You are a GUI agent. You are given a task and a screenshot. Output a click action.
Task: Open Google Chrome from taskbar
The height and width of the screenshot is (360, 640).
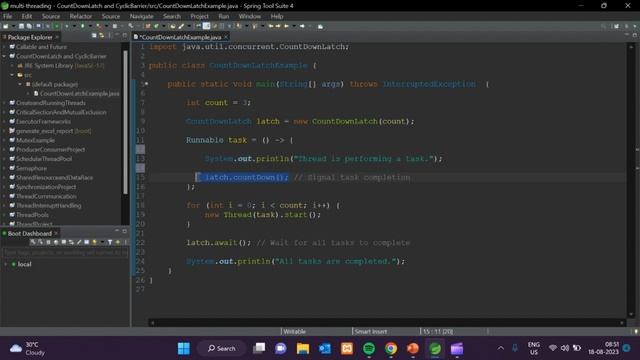coord(391,349)
